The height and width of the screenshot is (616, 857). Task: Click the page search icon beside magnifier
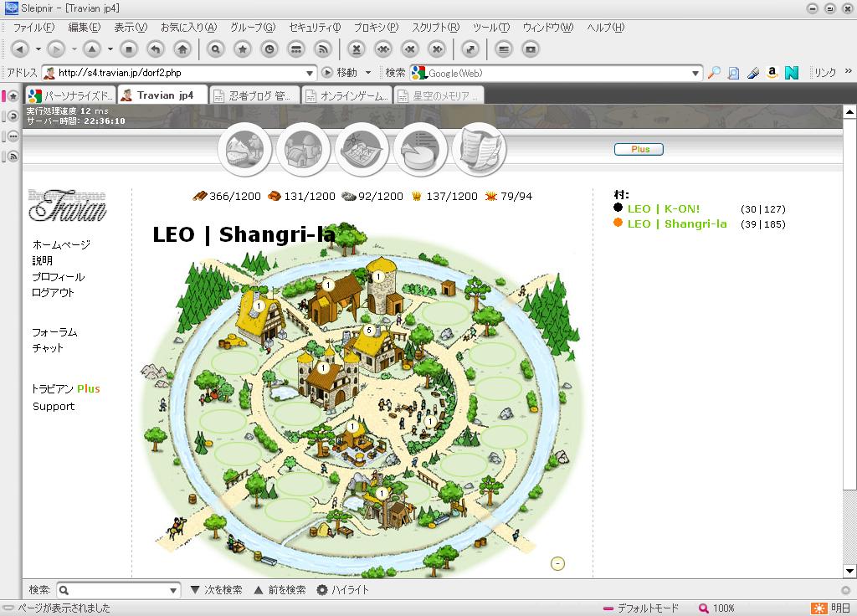click(x=733, y=73)
